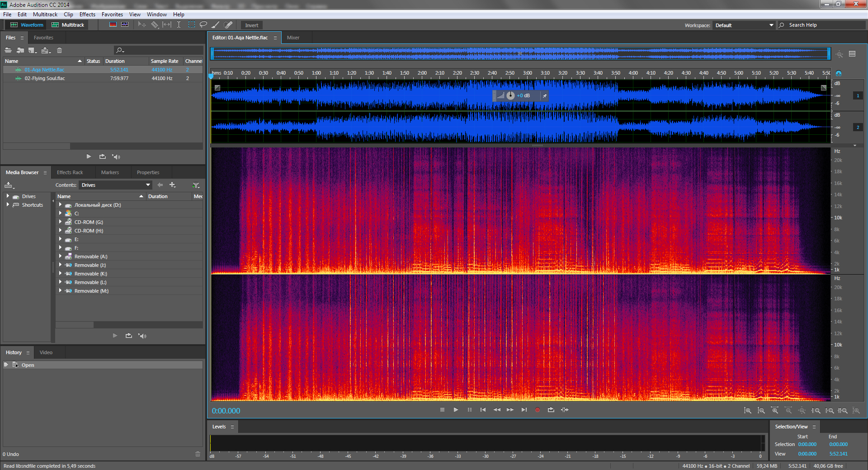This screenshot has height=470, width=868.
Task: Click Import File icon in Files panel
Action: click(x=20, y=50)
